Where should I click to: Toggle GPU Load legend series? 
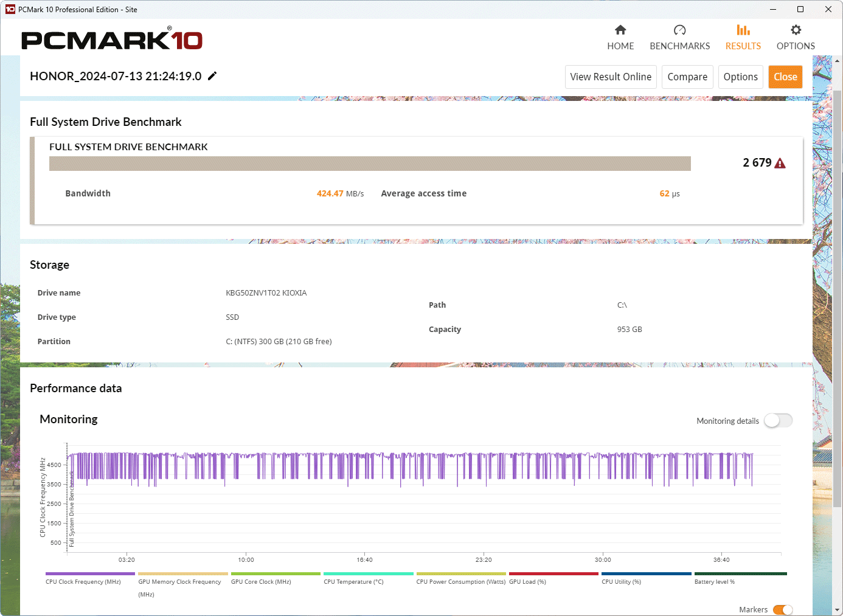click(x=553, y=578)
